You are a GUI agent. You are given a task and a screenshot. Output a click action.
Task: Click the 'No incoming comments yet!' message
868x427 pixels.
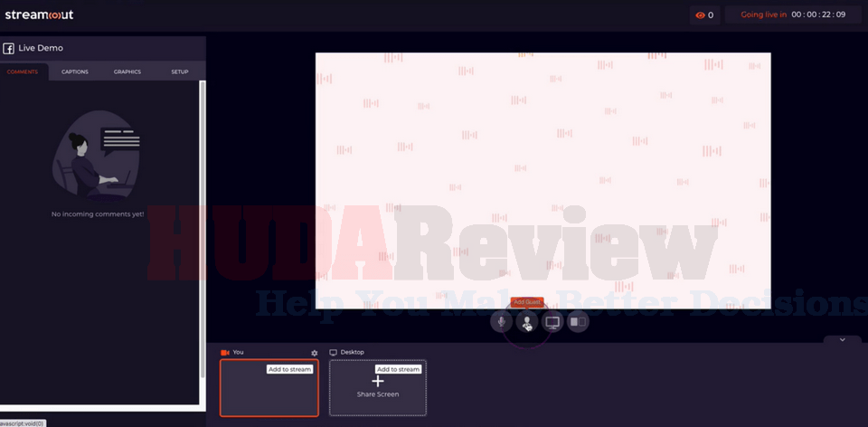(98, 213)
